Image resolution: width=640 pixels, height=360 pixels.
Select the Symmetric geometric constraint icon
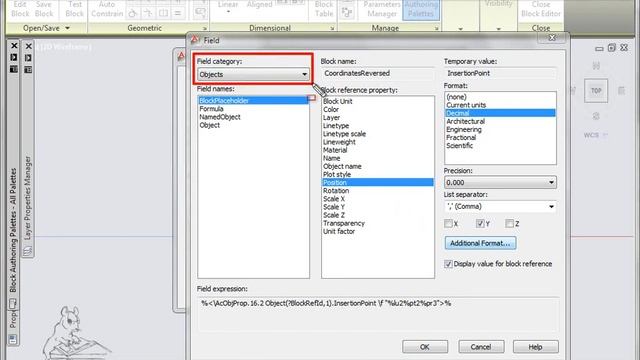[x=163, y=13]
